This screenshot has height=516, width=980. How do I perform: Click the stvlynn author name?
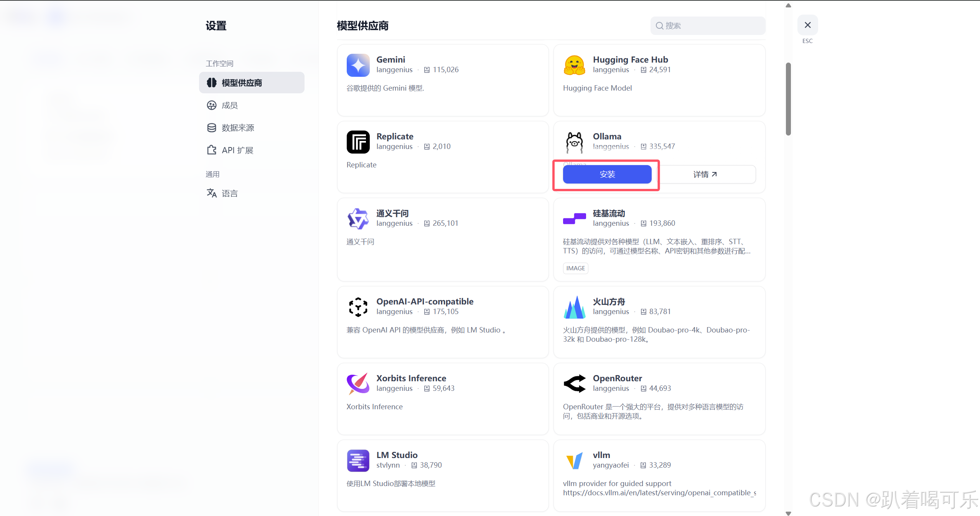click(388, 465)
